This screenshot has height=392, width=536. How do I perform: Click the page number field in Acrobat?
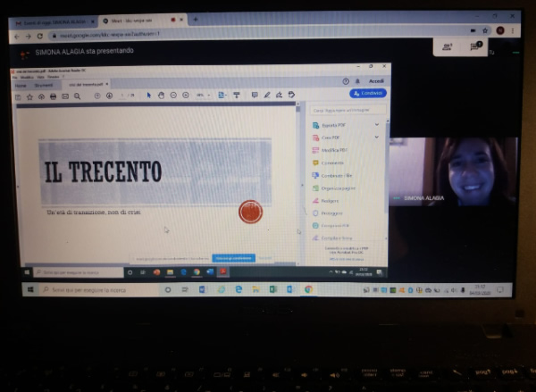coord(123,96)
